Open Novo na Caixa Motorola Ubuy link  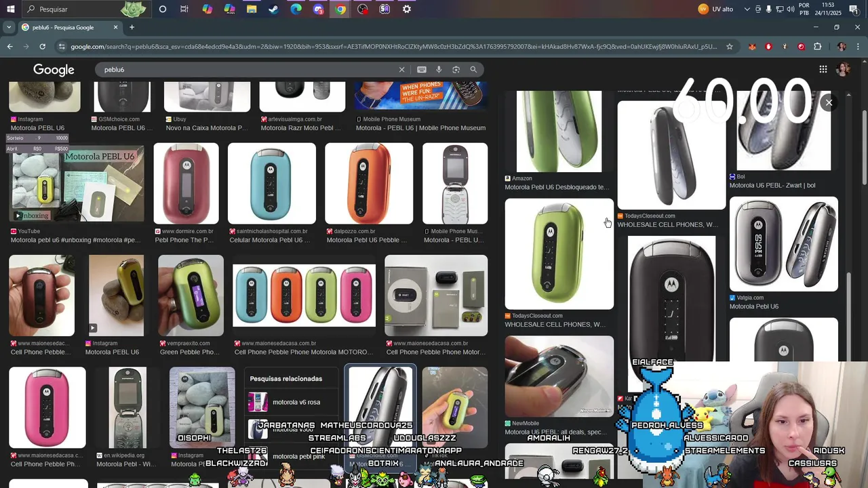pos(207,127)
